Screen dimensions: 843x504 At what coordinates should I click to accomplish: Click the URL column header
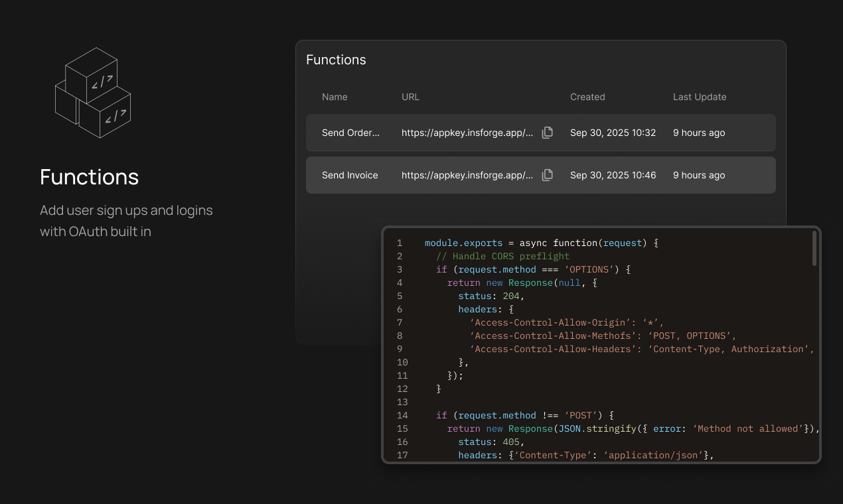(x=410, y=97)
